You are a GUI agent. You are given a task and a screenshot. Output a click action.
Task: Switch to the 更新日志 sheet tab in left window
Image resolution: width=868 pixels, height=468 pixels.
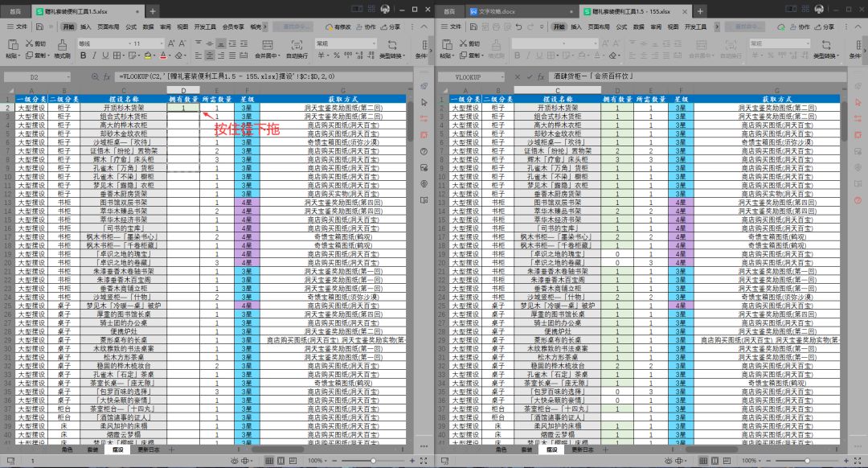149,450
